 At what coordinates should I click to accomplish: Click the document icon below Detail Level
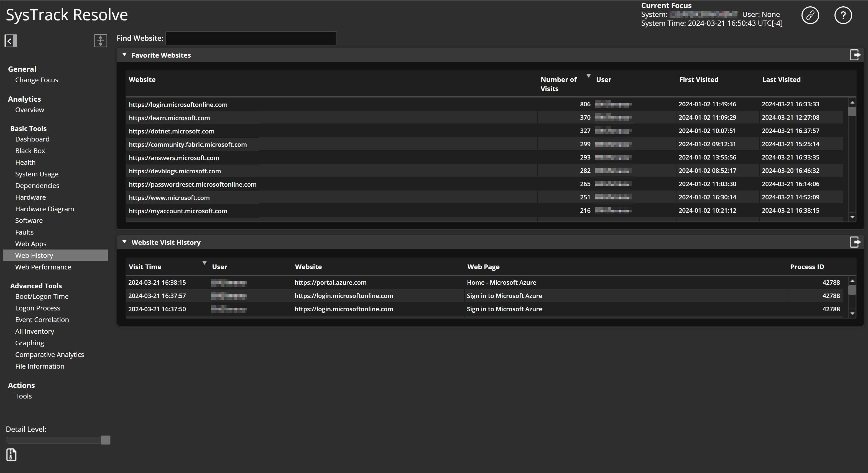(x=11, y=455)
